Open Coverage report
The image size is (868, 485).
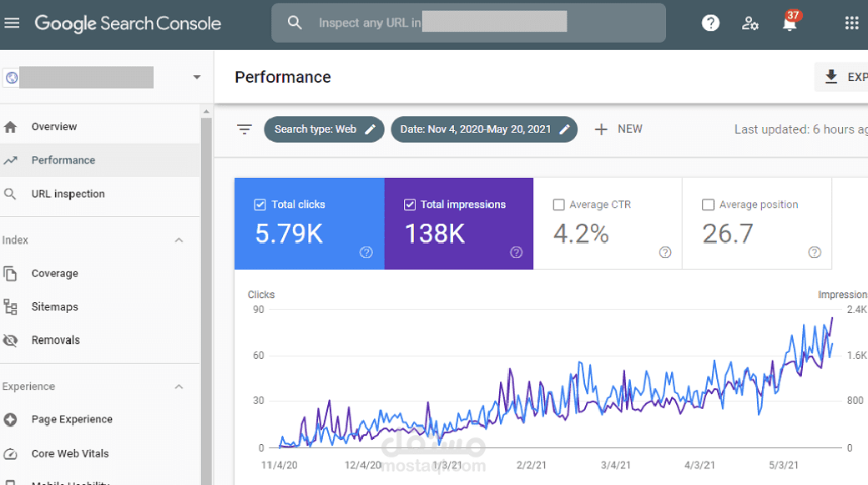click(99, 274)
